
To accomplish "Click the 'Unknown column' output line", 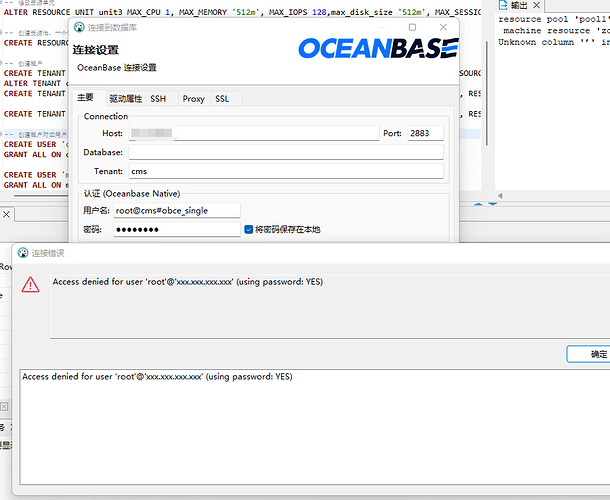I will [x=554, y=42].
